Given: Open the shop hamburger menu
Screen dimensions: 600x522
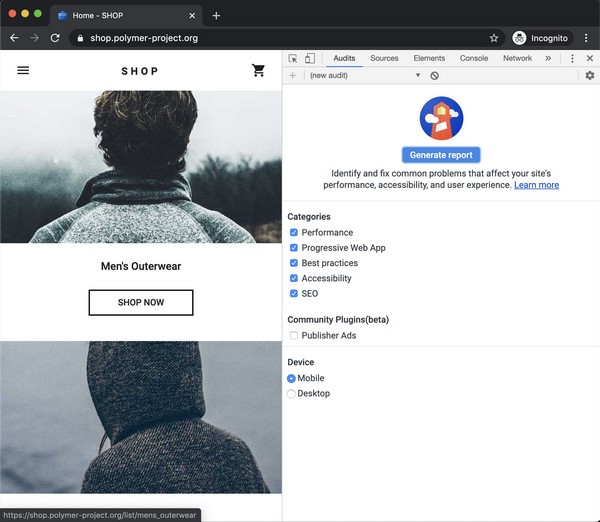Looking at the screenshot, I should [23, 71].
